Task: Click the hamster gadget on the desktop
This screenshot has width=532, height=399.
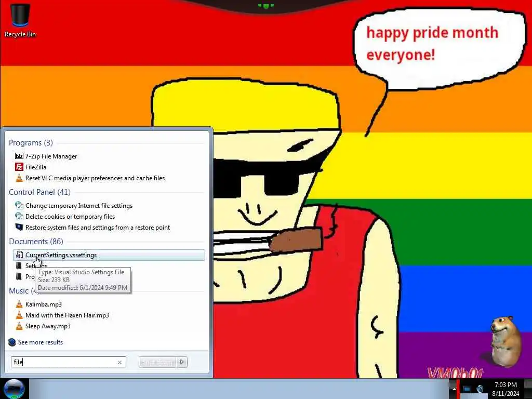Action: point(506,341)
